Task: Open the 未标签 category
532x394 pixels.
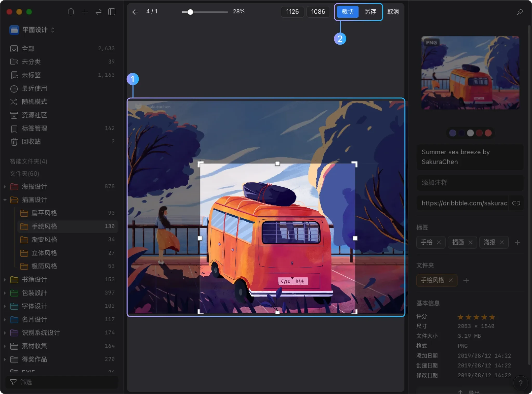Action: 62,75
